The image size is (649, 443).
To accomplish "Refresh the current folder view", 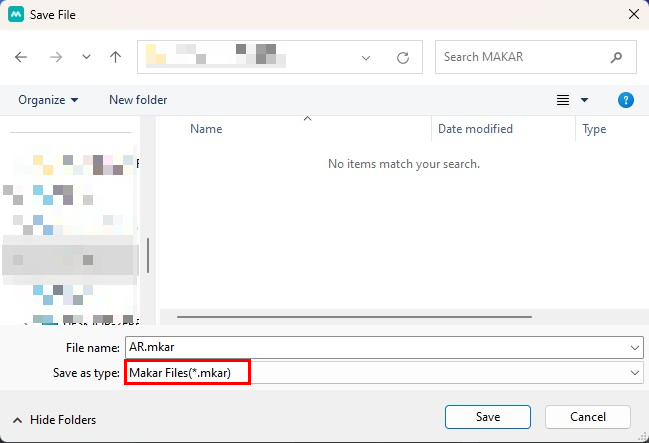I will click(x=403, y=57).
